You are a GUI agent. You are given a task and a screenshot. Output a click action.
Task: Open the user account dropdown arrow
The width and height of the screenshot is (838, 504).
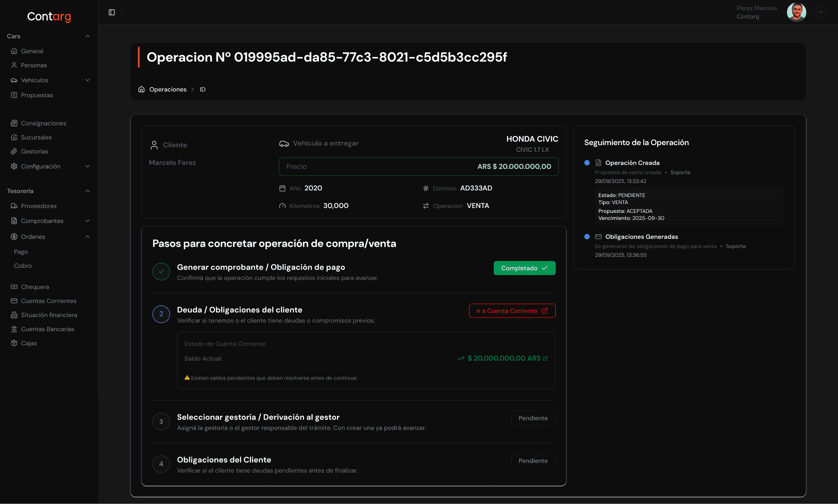[x=820, y=12]
